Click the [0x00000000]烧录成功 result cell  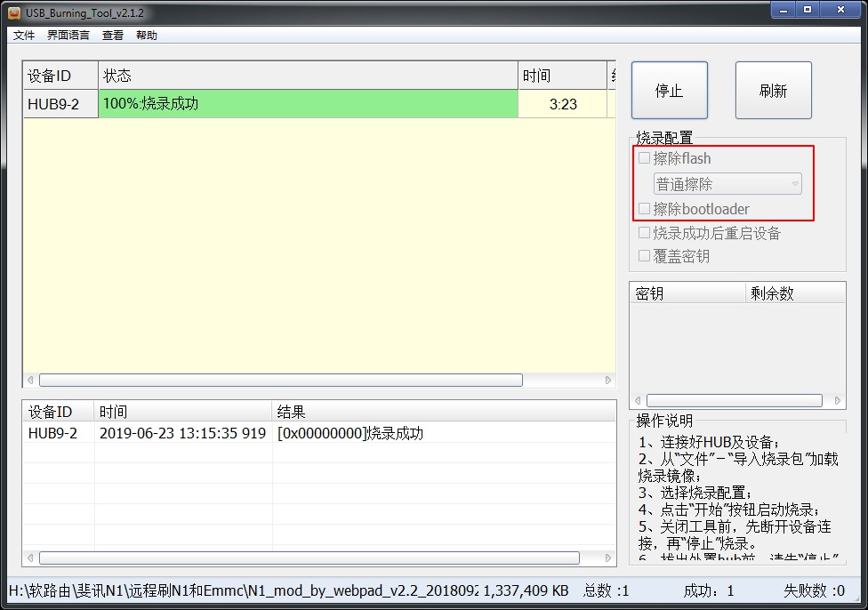pyautogui.click(x=350, y=433)
